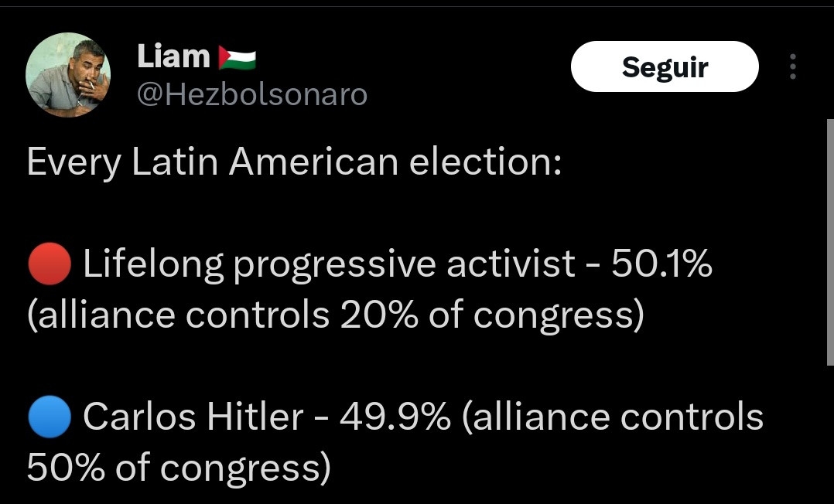Click the "49.9%" figure

pyautogui.click(x=395, y=418)
